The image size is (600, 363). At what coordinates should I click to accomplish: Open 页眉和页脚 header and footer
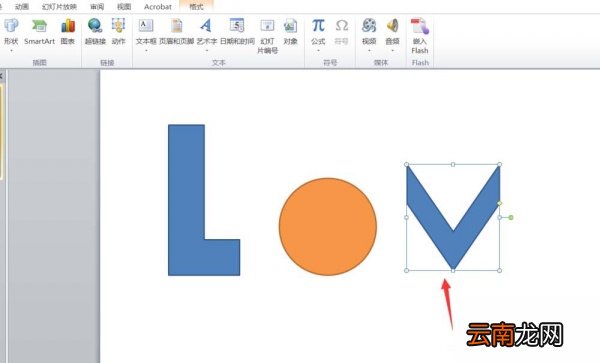pyautogui.click(x=176, y=32)
